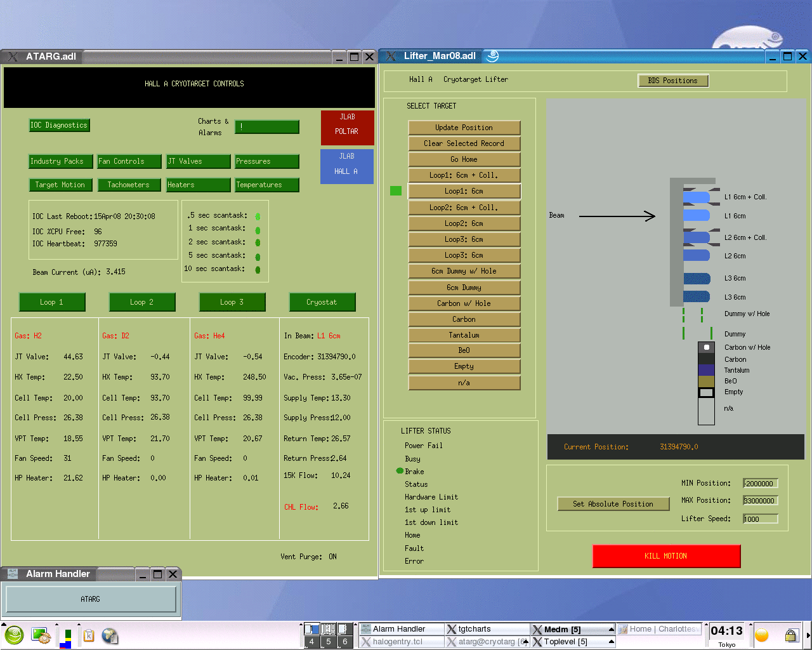812x650 pixels.
Task: Select target BeO
Action: pos(464,350)
